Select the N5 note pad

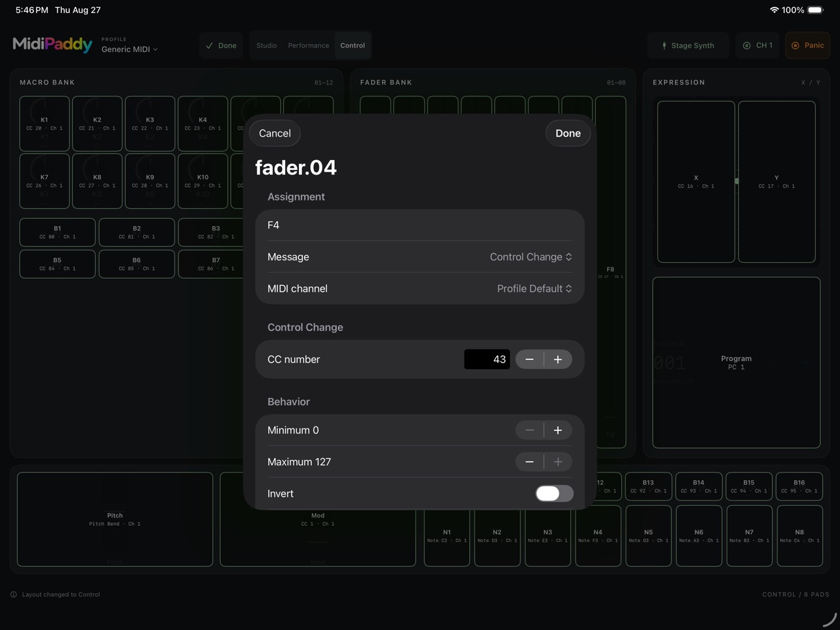(x=648, y=536)
